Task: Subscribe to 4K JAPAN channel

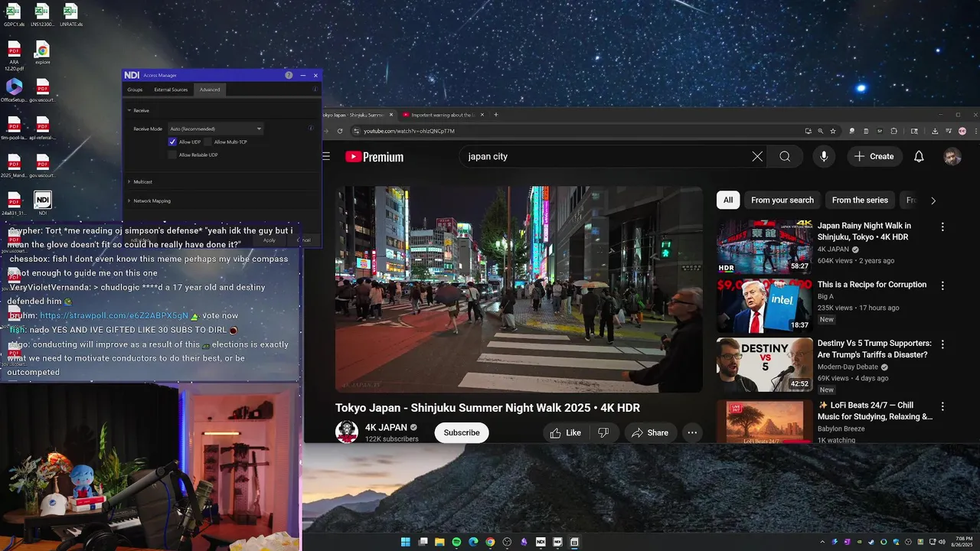Action: tap(462, 432)
